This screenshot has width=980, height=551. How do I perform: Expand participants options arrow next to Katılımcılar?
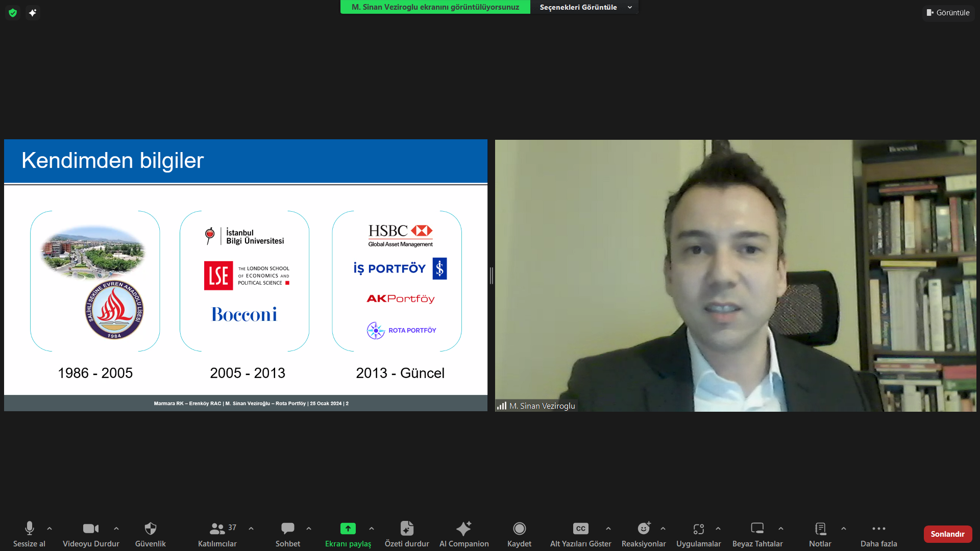pos(251,529)
